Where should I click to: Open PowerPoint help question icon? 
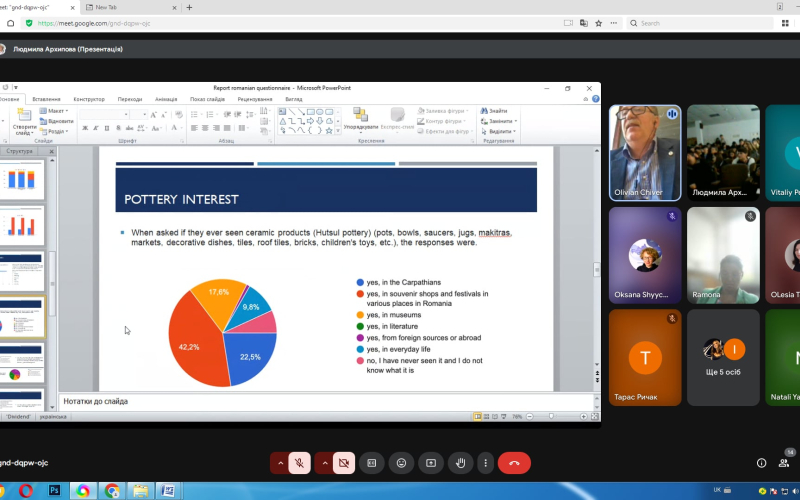pyautogui.click(x=595, y=99)
